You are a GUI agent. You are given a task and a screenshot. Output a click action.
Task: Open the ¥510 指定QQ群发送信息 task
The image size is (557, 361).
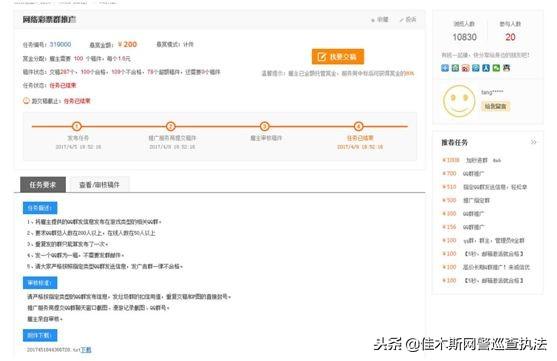(x=485, y=187)
